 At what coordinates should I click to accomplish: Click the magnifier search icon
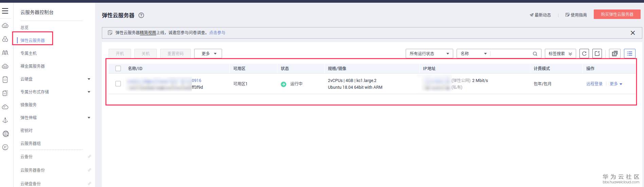(535, 54)
